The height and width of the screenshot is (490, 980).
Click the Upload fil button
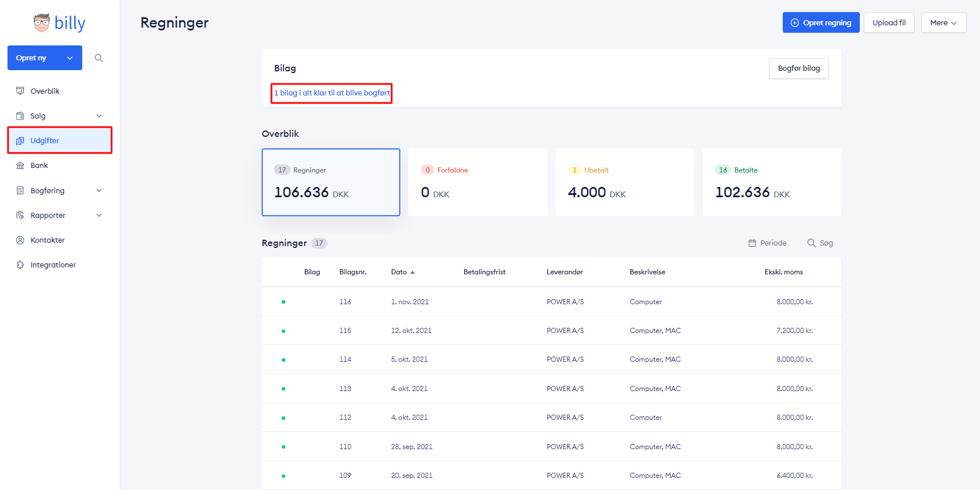pyautogui.click(x=889, y=23)
